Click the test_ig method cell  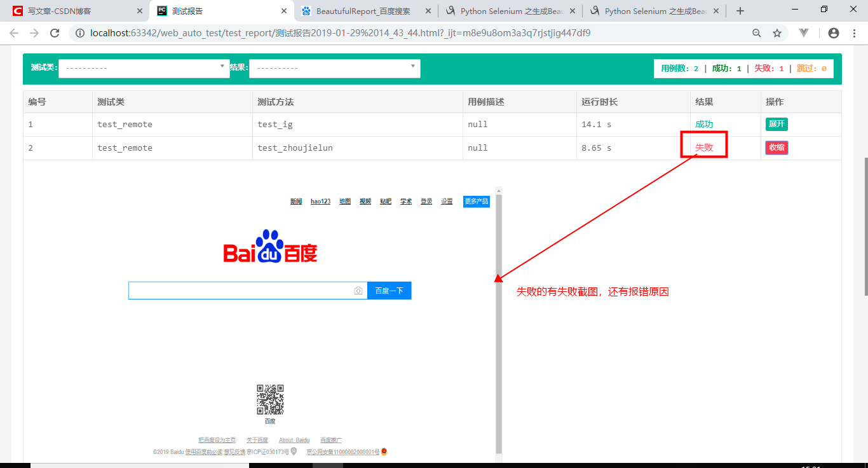(358, 125)
